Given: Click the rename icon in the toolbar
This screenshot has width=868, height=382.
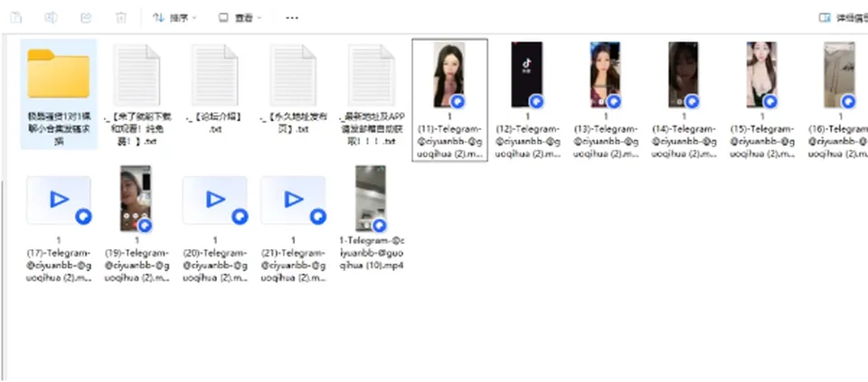Looking at the screenshot, I should pyautogui.click(x=51, y=18).
